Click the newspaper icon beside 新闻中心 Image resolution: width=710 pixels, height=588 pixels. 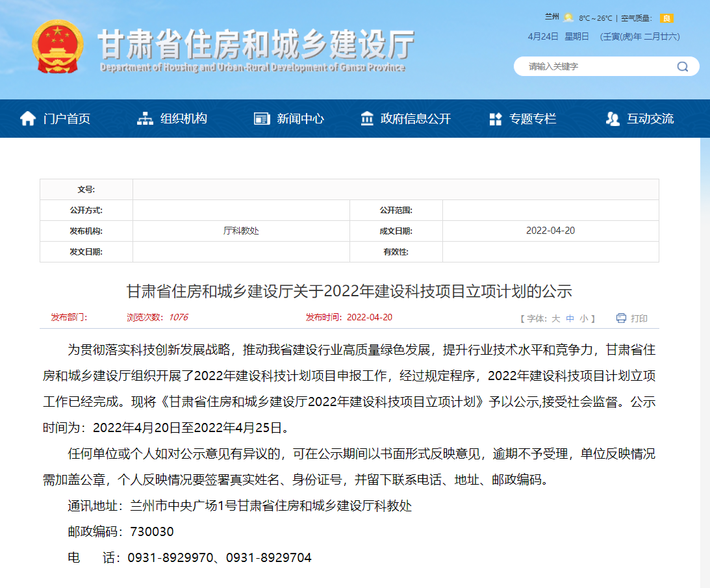coord(261,118)
